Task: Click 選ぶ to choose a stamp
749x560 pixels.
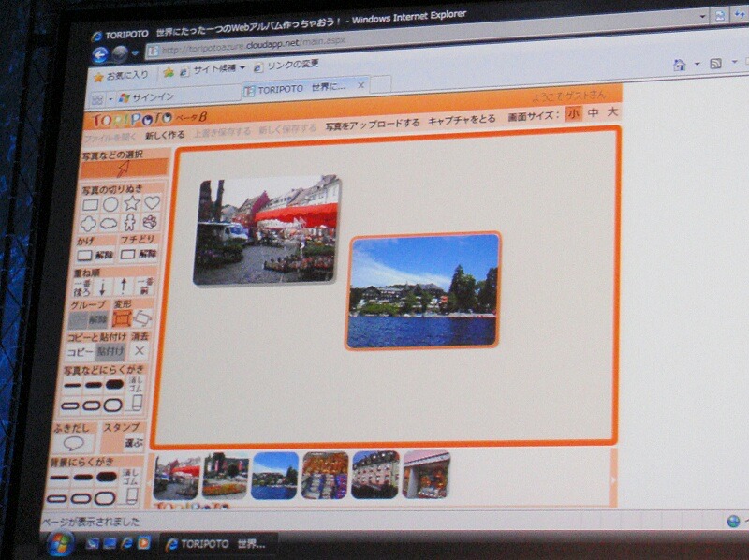Action: coord(133,443)
